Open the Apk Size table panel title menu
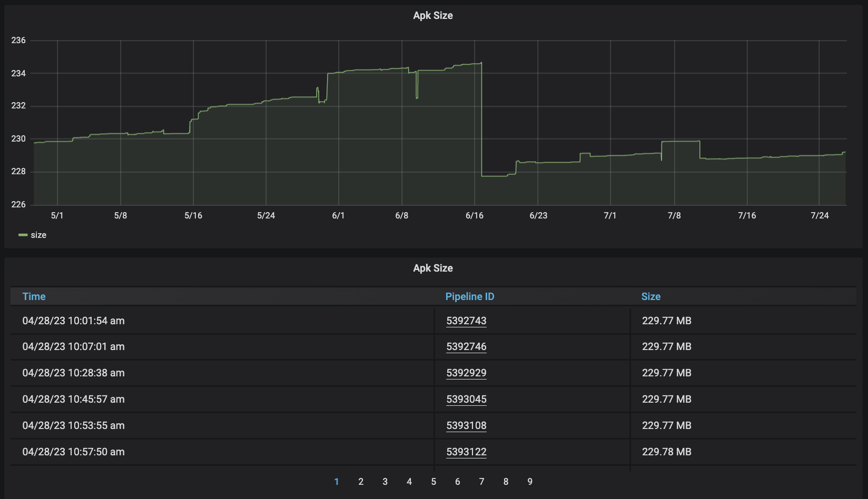 point(433,268)
